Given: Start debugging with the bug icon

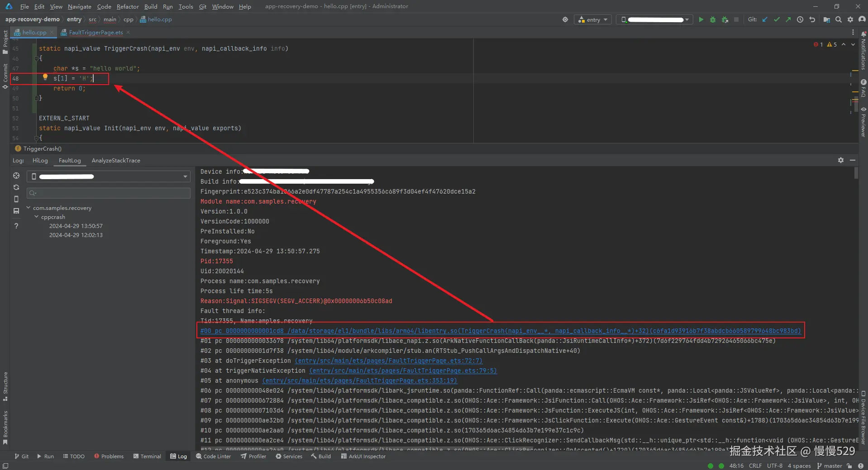Looking at the screenshot, I should click(713, 19).
